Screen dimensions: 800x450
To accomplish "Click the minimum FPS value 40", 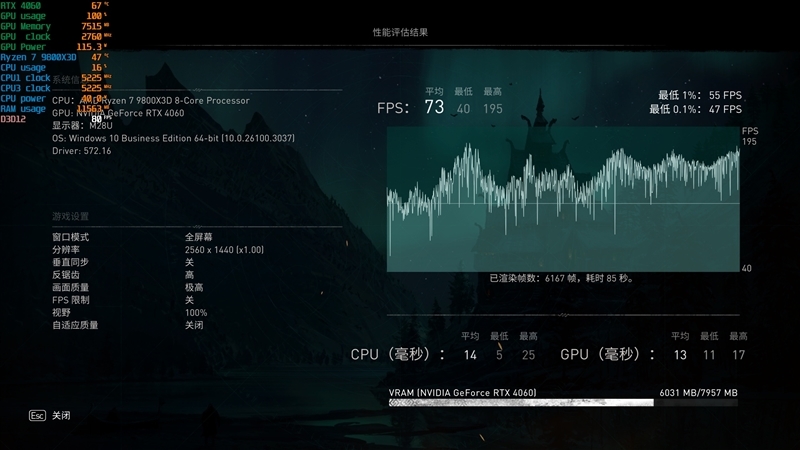I will click(463, 109).
